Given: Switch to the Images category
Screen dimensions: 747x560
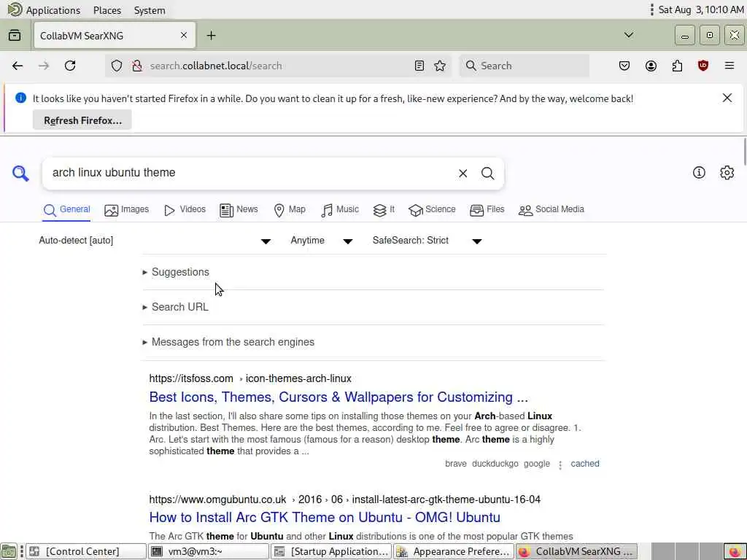Looking at the screenshot, I should [x=127, y=209].
